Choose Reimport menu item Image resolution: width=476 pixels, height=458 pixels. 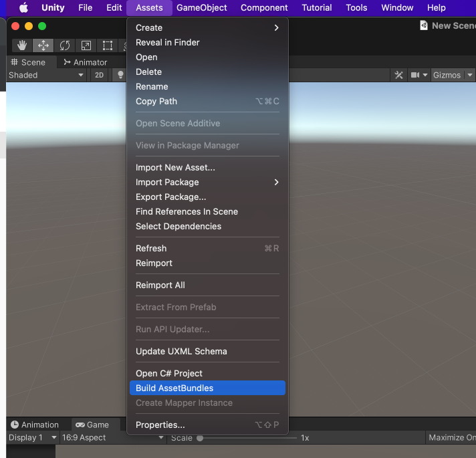click(x=207, y=263)
